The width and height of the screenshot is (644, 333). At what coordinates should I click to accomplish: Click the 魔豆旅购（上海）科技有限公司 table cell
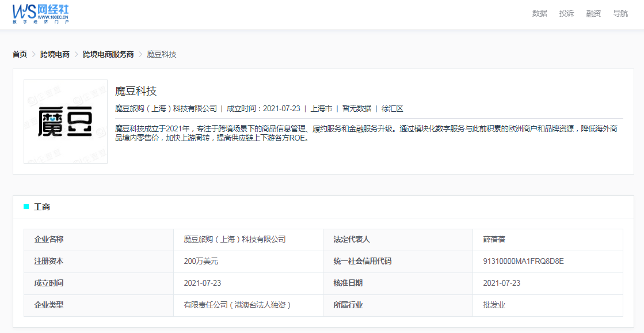249,240
